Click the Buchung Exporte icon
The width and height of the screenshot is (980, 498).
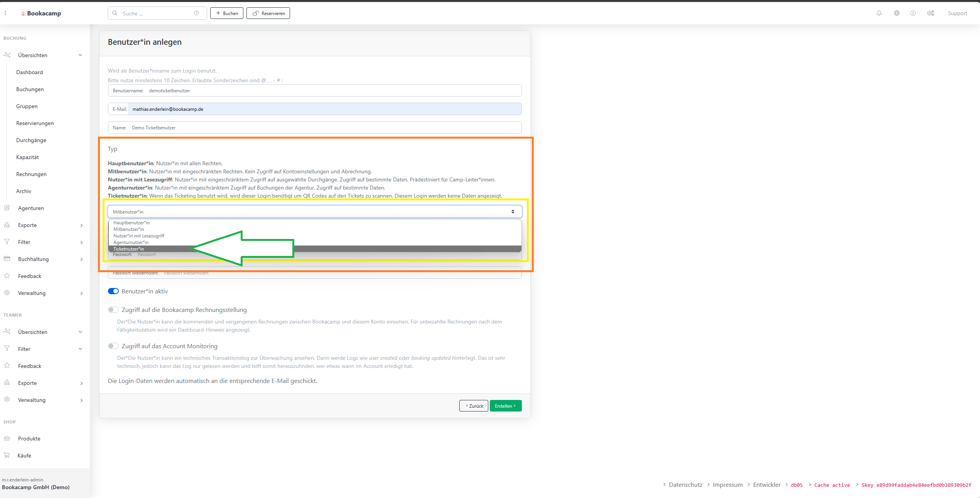point(7,225)
